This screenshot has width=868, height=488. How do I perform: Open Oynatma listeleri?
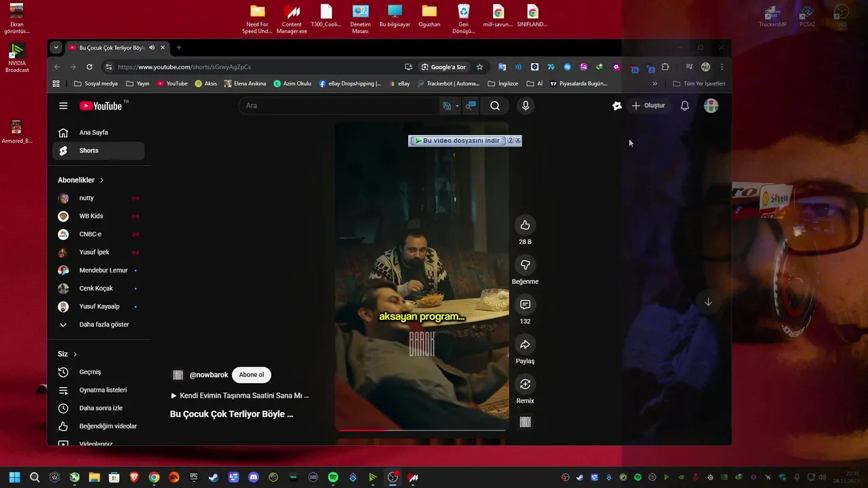pos(98,390)
